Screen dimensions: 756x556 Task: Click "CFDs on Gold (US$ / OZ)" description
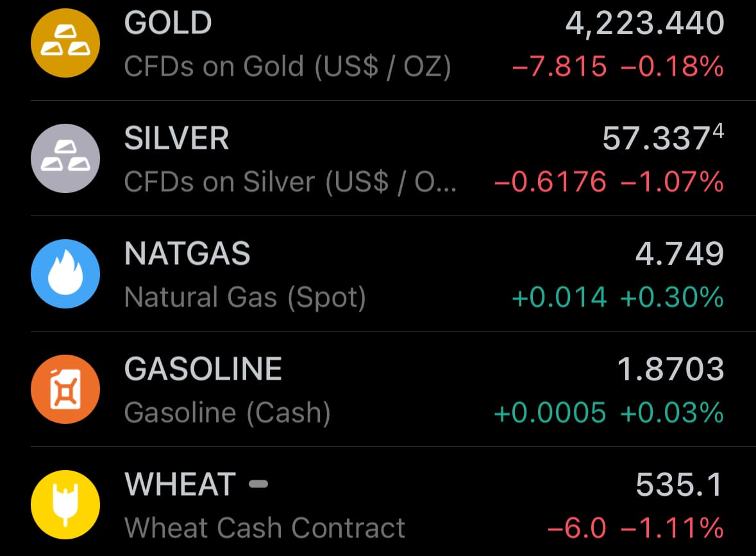287,66
